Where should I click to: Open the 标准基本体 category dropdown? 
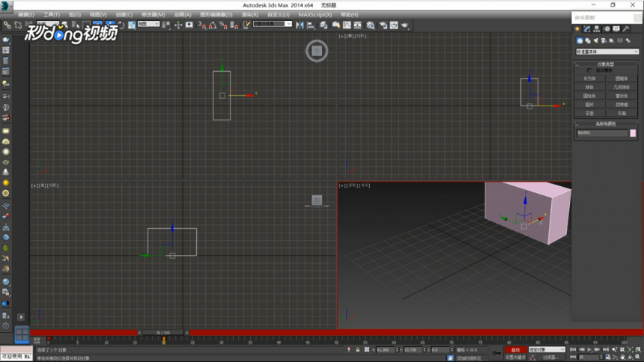point(607,52)
